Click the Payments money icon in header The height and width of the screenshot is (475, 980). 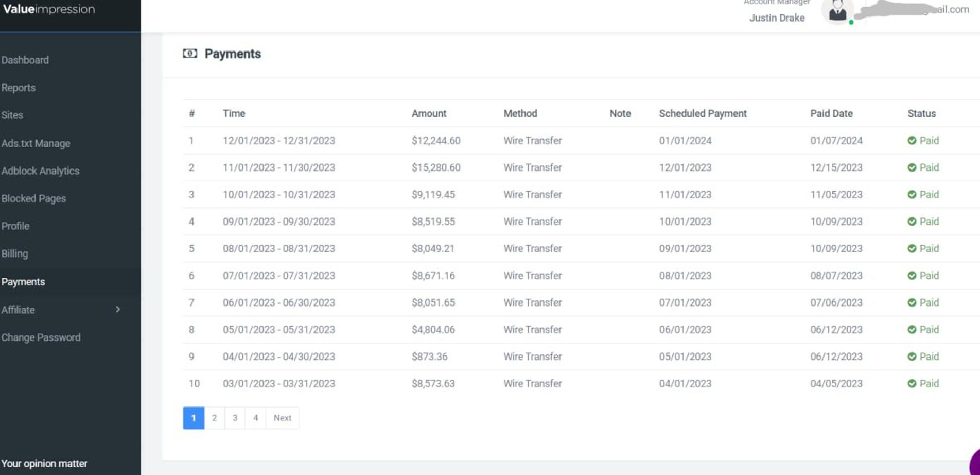coord(190,54)
